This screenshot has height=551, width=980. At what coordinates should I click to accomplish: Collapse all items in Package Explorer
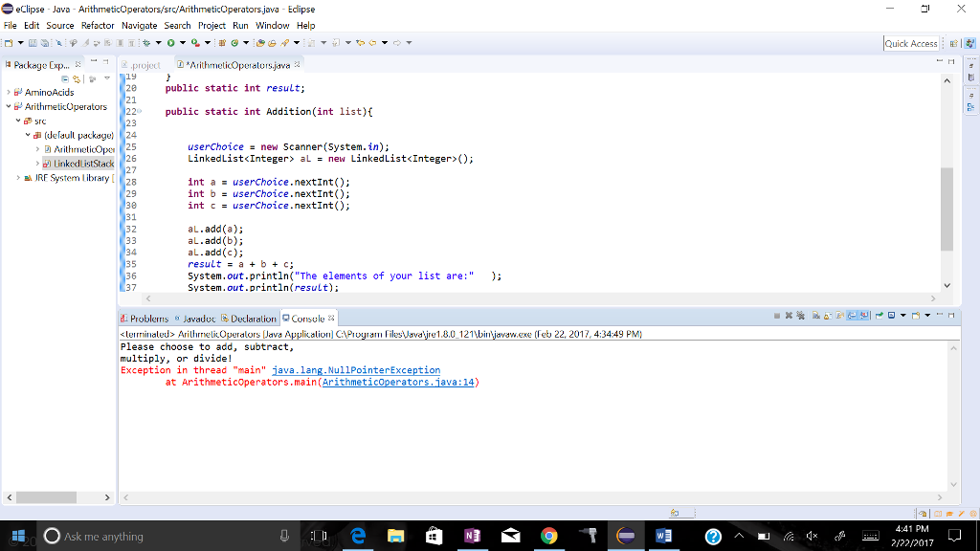click(x=65, y=79)
